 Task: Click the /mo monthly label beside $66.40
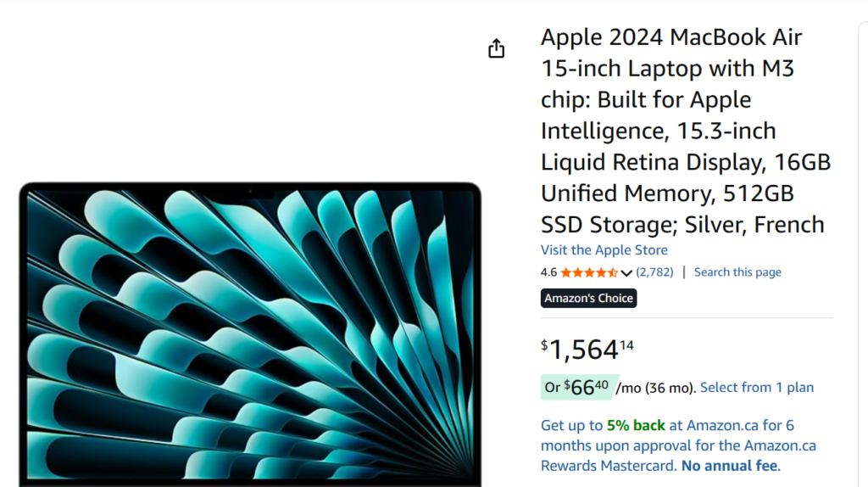(x=628, y=388)
